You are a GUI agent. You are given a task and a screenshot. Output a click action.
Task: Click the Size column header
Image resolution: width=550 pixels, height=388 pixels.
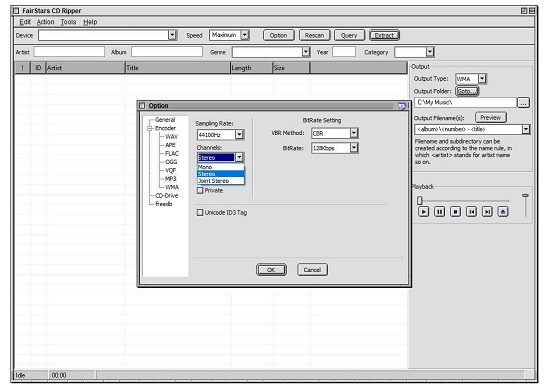coord(291,68)
